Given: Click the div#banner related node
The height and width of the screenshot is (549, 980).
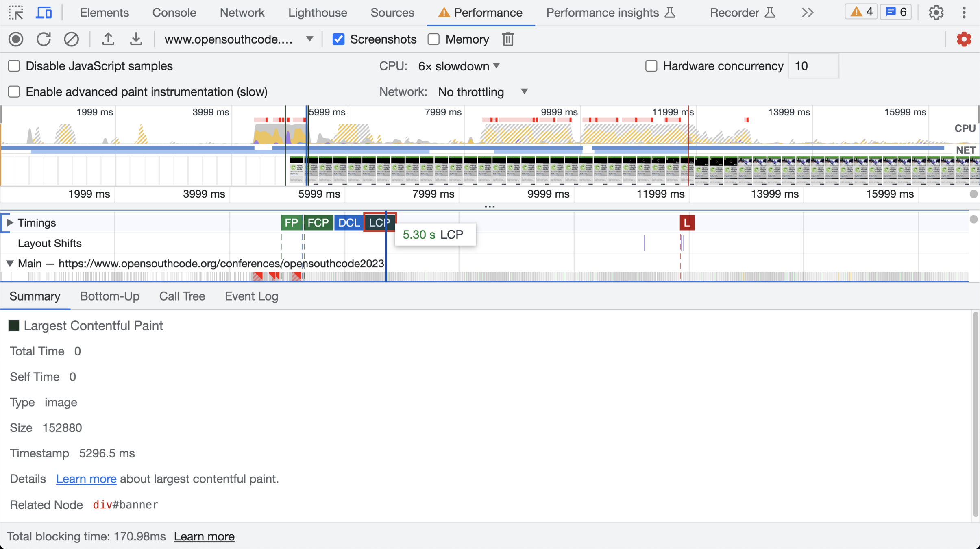Looking at the screenshot, I should [125, 505].
